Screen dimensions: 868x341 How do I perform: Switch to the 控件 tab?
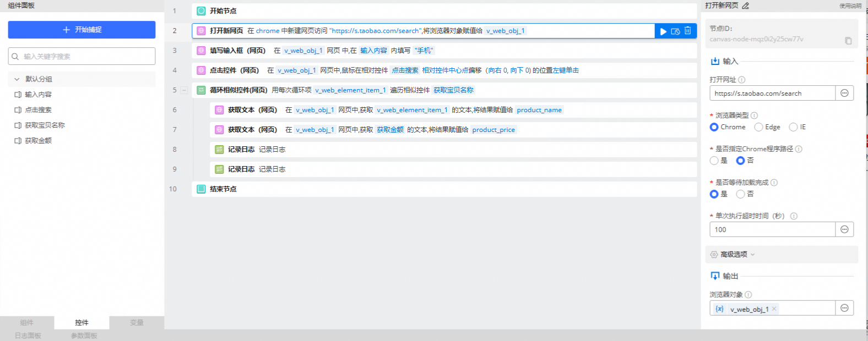(x=82, y=323)
